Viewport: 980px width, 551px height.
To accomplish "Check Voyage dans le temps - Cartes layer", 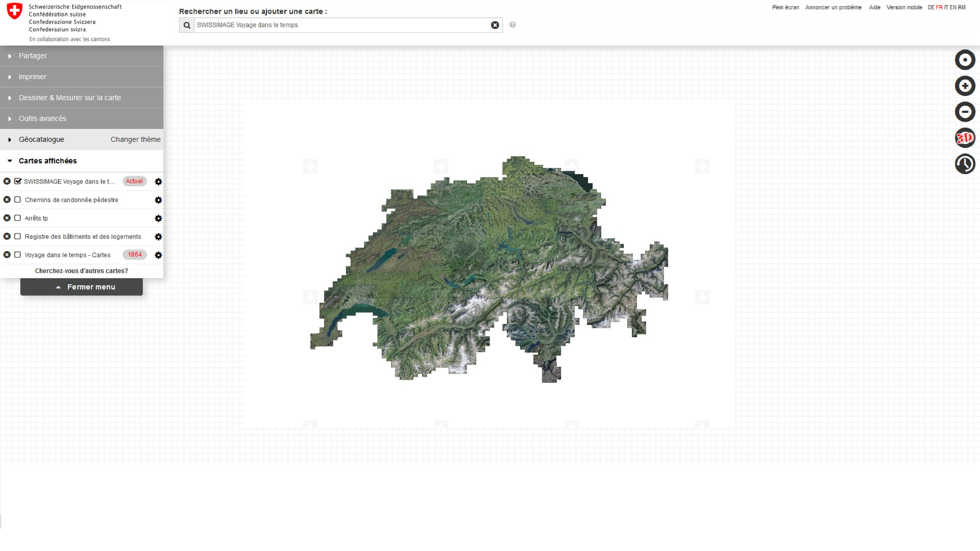I will coord(17,255).
